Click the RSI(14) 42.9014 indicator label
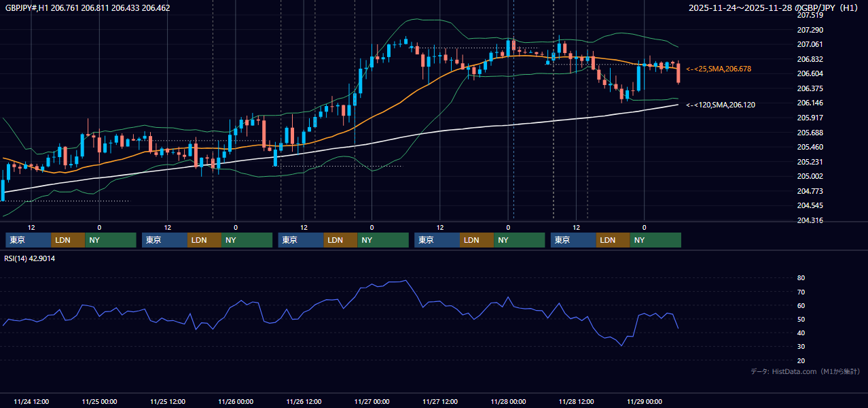The image size is (868, 408). coord(30,258)
